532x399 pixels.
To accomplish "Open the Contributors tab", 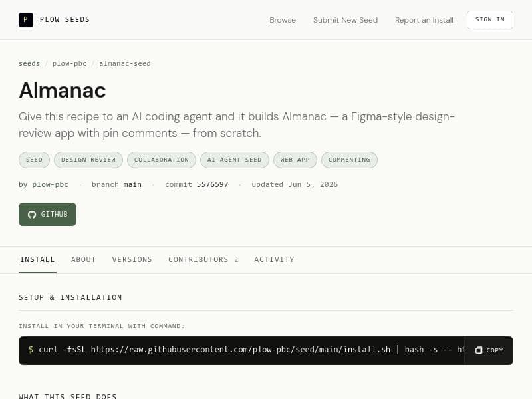I will 203,259.
